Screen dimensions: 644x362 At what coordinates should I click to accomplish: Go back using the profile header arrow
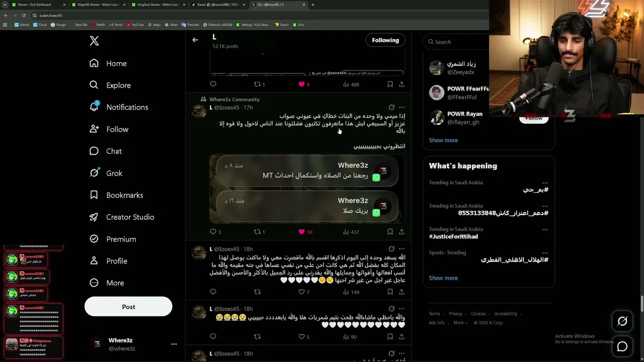pyautogui.click(x=195, y=40)
